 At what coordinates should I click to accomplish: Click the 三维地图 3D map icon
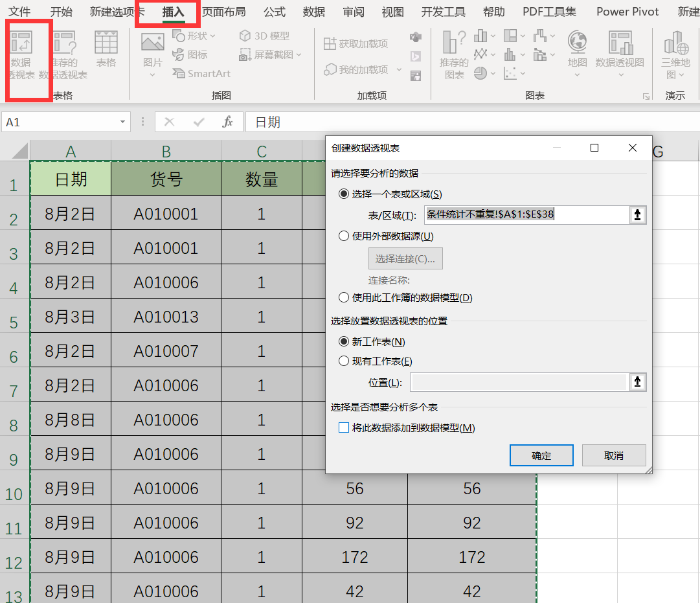coord(676,43)
